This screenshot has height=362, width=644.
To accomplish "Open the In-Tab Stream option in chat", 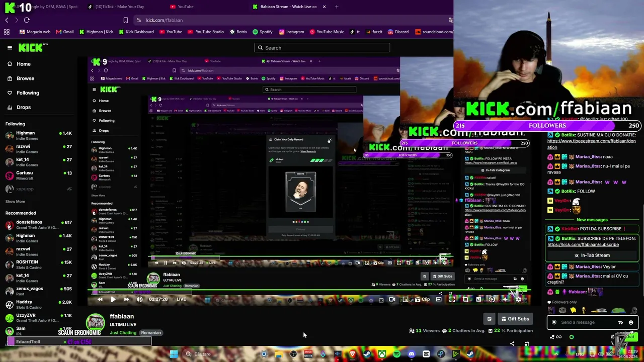I will pyautogui.click(x=592, y=255).
